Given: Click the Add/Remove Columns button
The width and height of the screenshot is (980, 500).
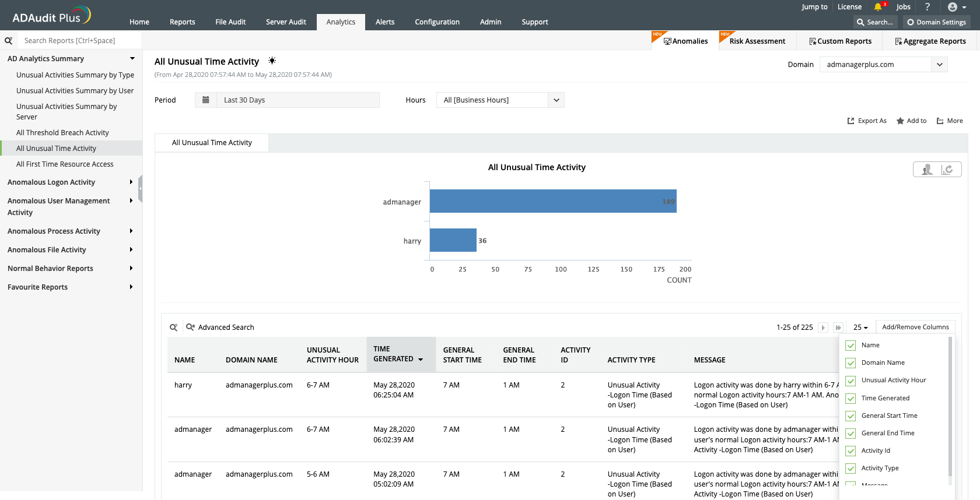Looking at the screenshot, I should point(915,328).
